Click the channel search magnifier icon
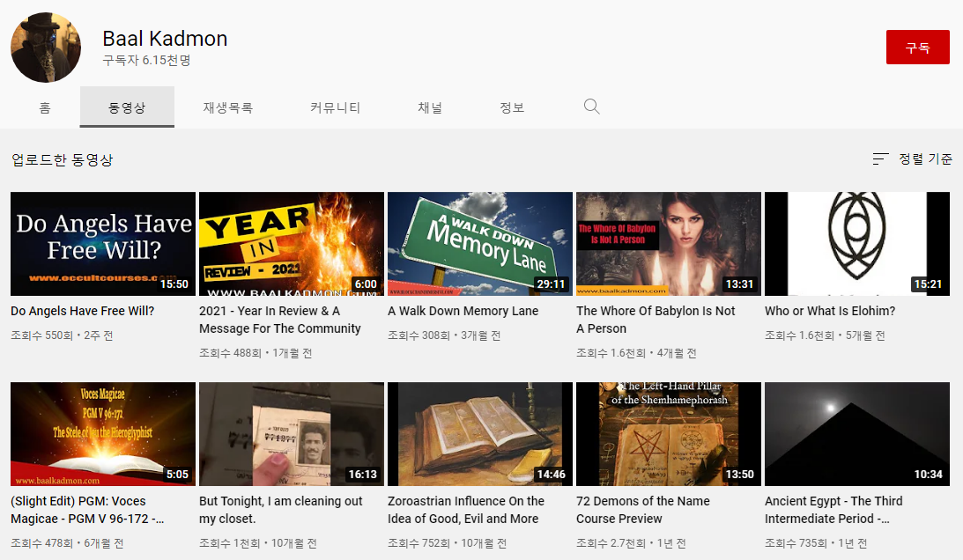Screen dimensions: 963x560 coord(591,107)
